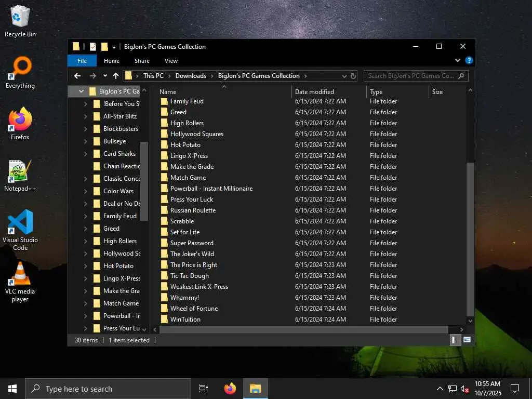Screen dimensions: 532x399
Task: Expand the Blockbusters tree node
Action: (86, 129)
